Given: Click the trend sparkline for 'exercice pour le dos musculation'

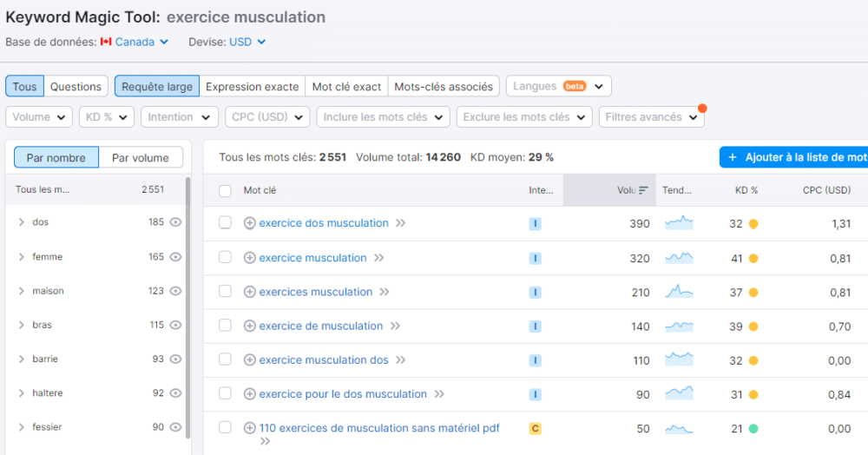Looking at the screenshot, I should [679, 393].
